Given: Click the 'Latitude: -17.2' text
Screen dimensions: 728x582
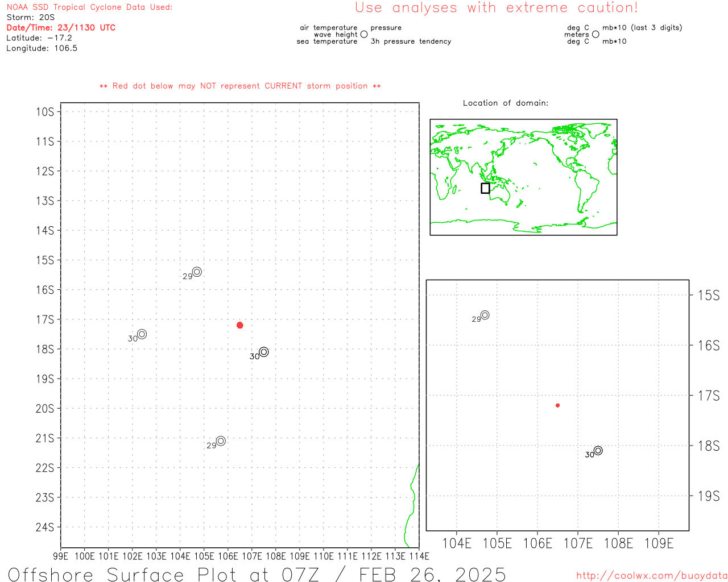Looking at the screenshot, I should click(39, 38).
